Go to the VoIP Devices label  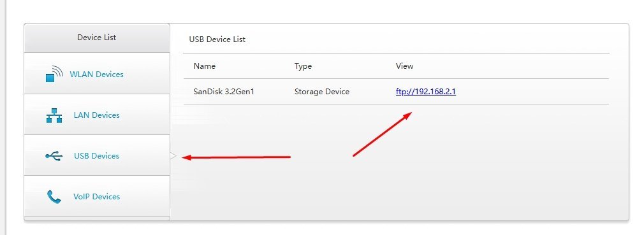[96, 197]
